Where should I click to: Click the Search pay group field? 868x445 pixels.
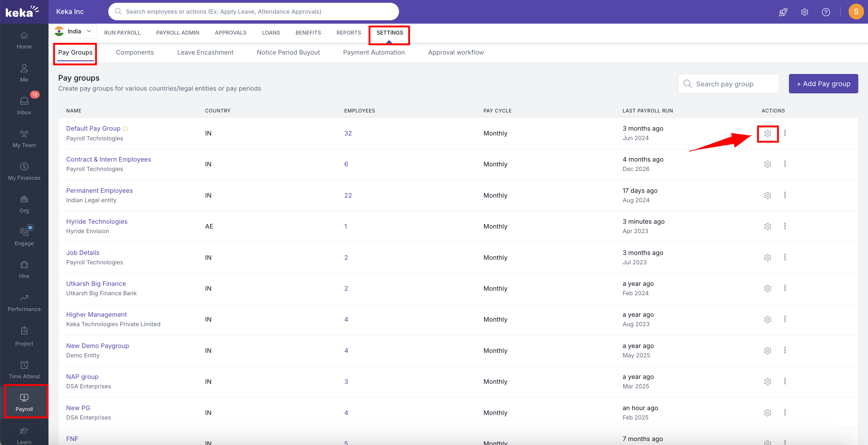[x=729, y=84]
